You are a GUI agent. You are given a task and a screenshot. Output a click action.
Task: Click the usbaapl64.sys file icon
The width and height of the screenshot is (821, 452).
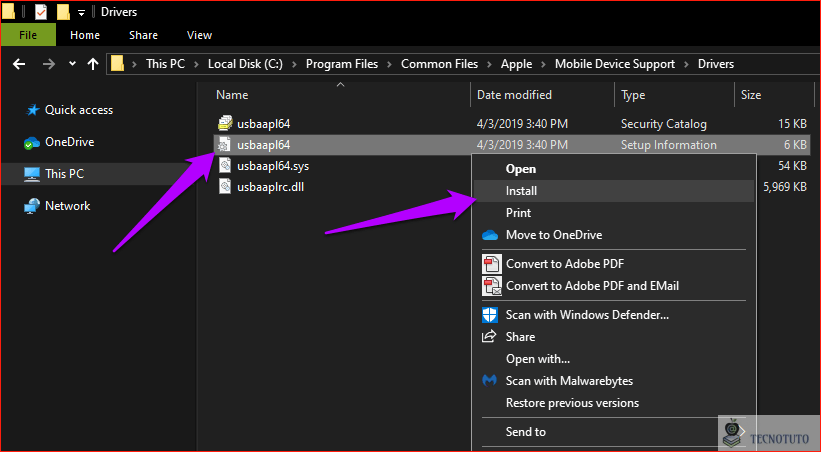225,166
